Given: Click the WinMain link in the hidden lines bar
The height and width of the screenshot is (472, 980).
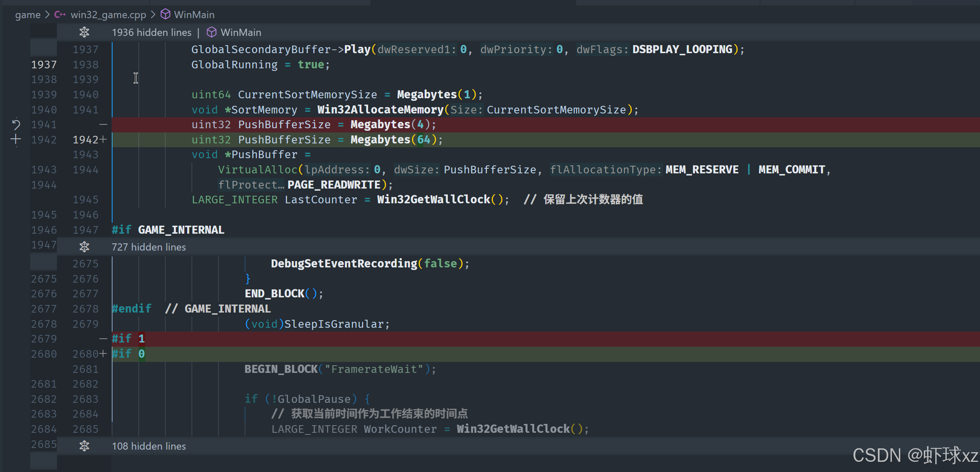Looking at the screenshot, I should pyautogui.click(x=240, y=32).
